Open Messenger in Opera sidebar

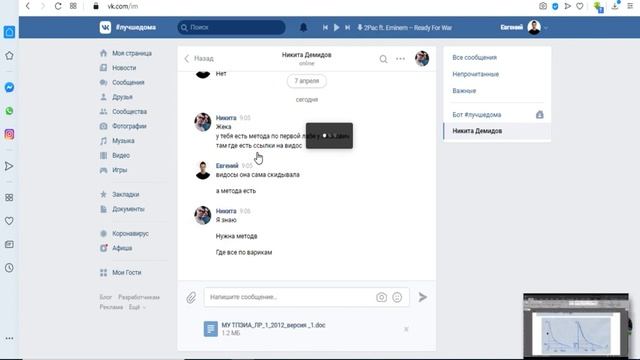[x=9, y=87]
